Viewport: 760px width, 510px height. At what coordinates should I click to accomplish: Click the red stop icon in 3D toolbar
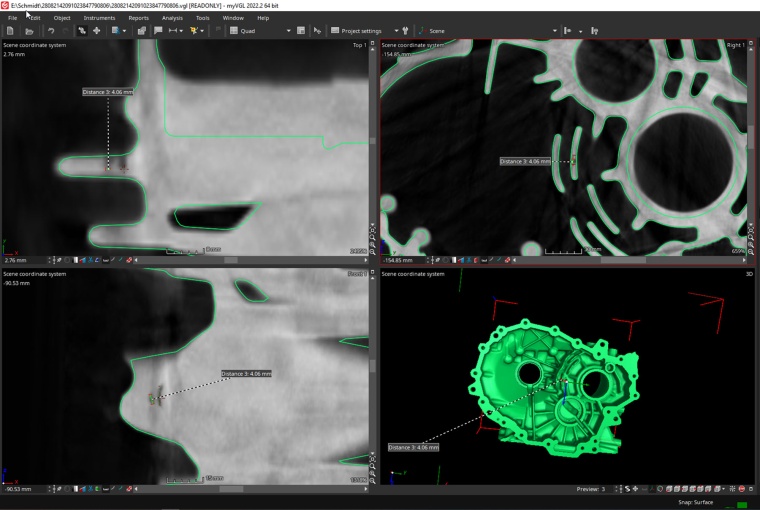[742, 489]
